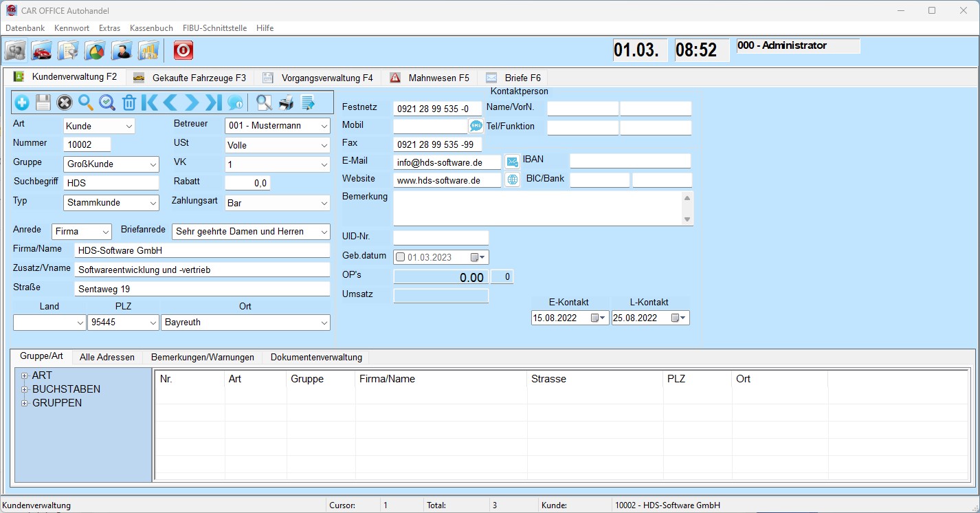Image resolution: width=980 pixels, height=513 pixels.
Task: Open print preview with document magnifier icon
Action: (x=264, y=103)
